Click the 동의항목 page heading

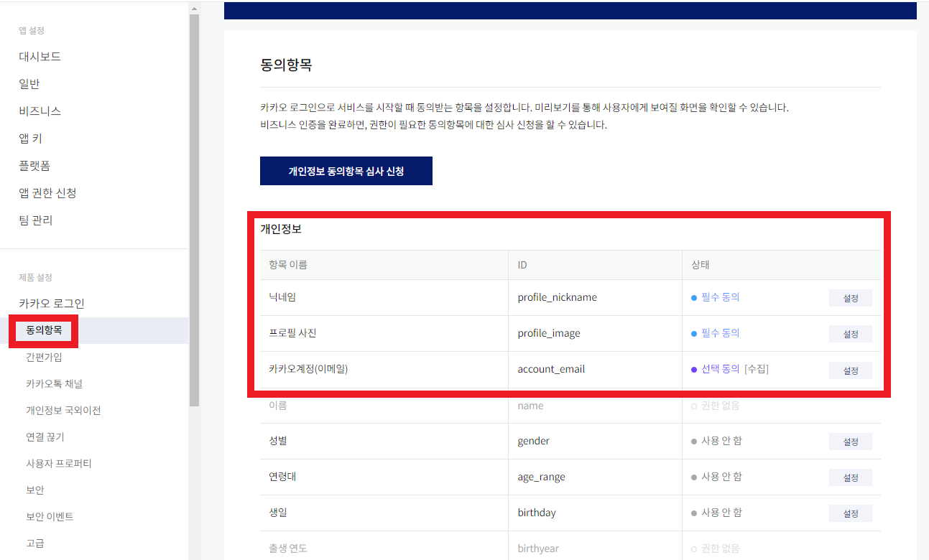pyautogui.click(x=286, y=65)
